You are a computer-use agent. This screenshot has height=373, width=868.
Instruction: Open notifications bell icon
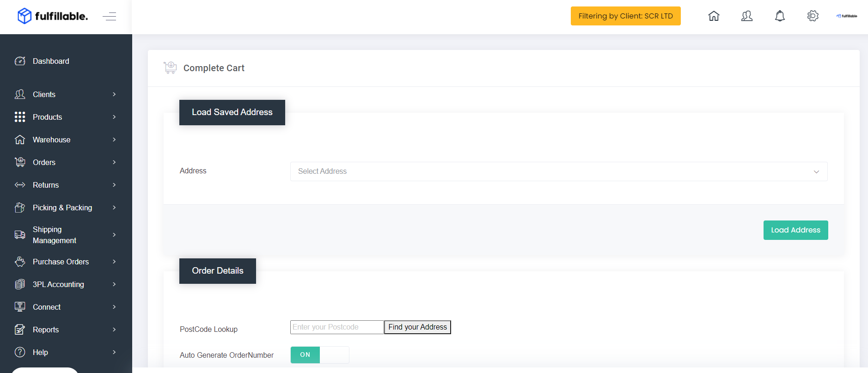[780, 16]
